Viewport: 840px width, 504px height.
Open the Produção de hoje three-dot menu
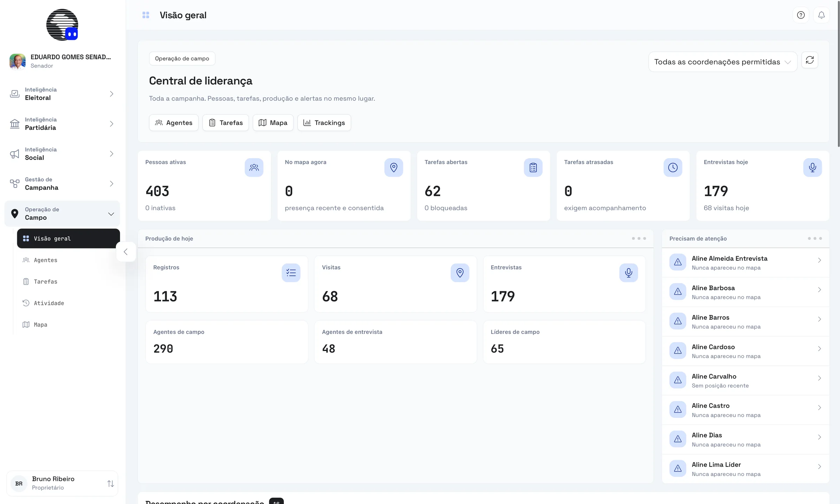point(639,238)
